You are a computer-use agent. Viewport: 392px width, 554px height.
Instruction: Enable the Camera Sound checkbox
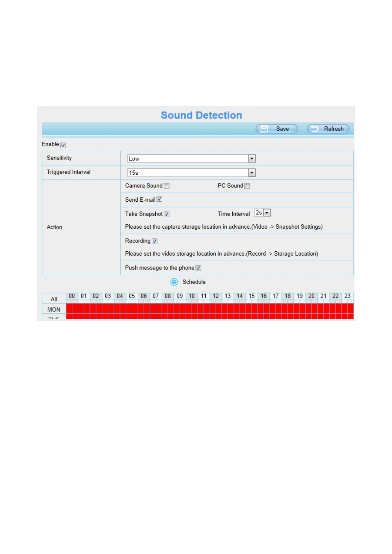(167, 186)
